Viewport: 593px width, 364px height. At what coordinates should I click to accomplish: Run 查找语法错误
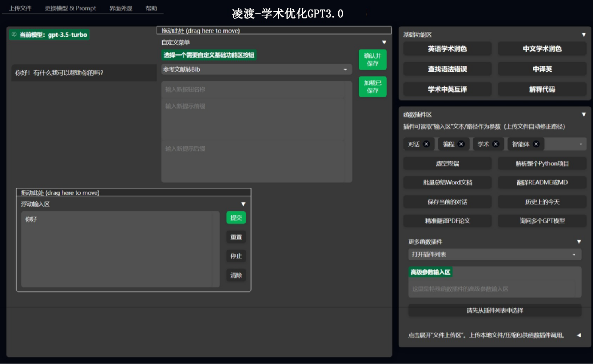(x=447, y=69)
